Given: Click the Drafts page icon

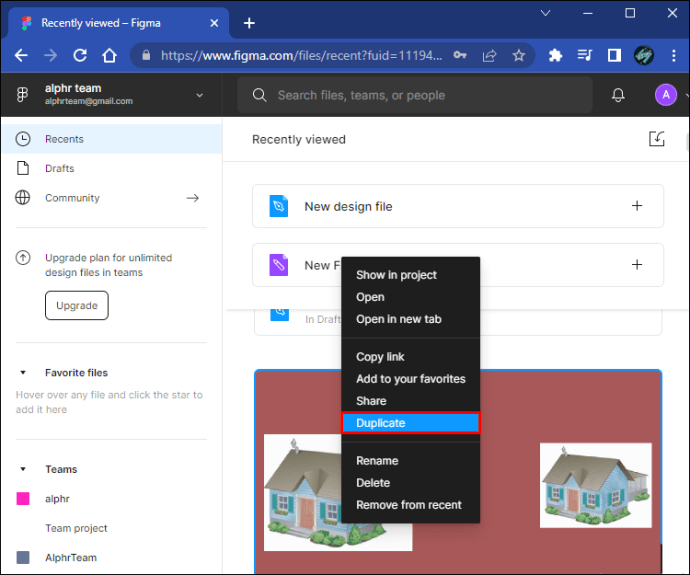Looking at the screenshot, I should tap(23, 168).
